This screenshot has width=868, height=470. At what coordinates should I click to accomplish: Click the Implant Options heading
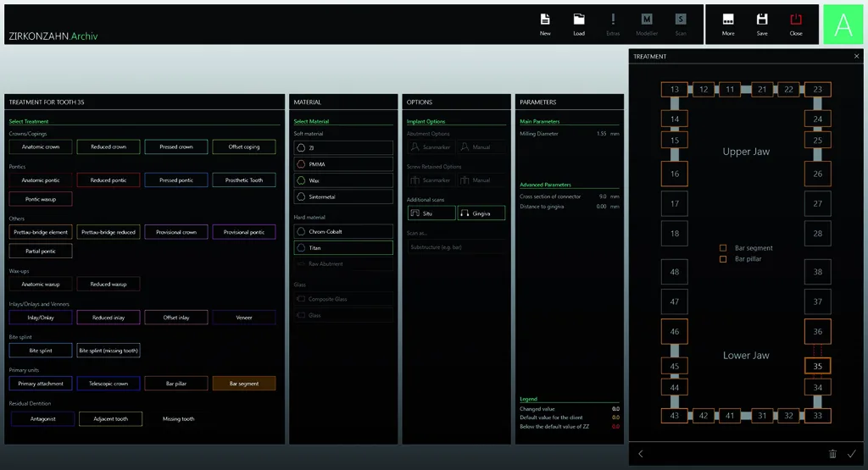pyautogui.click(x=426, y=122)
